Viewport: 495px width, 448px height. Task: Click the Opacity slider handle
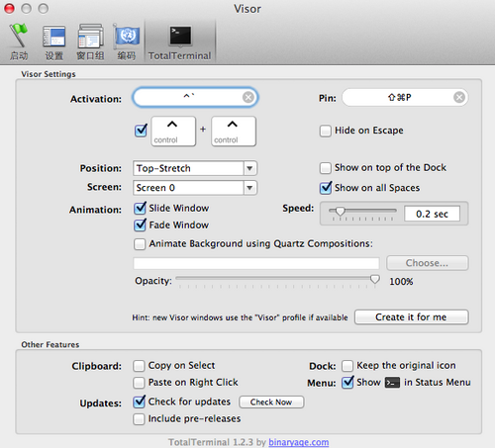coord(374,279)
